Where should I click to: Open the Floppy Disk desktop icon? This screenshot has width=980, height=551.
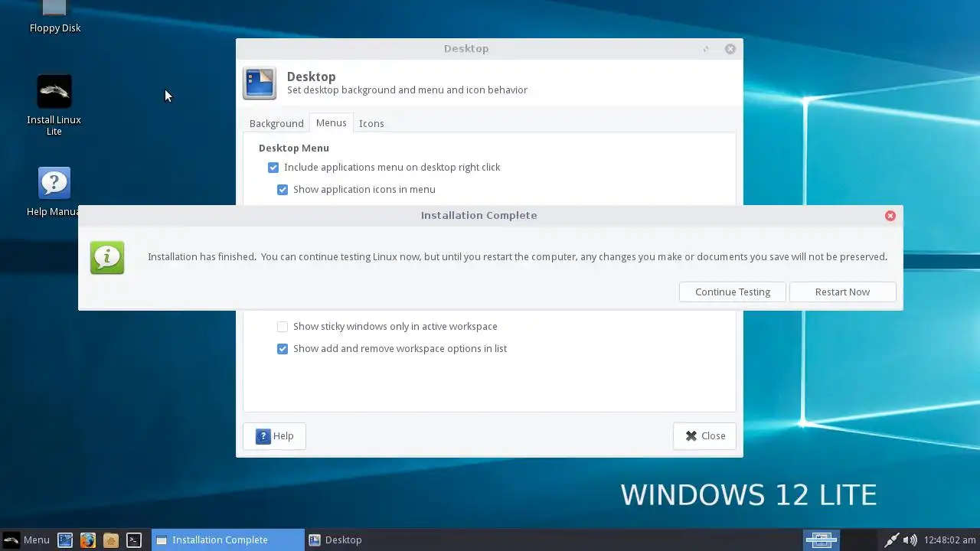pyautogui.click(x=54, y=17)
